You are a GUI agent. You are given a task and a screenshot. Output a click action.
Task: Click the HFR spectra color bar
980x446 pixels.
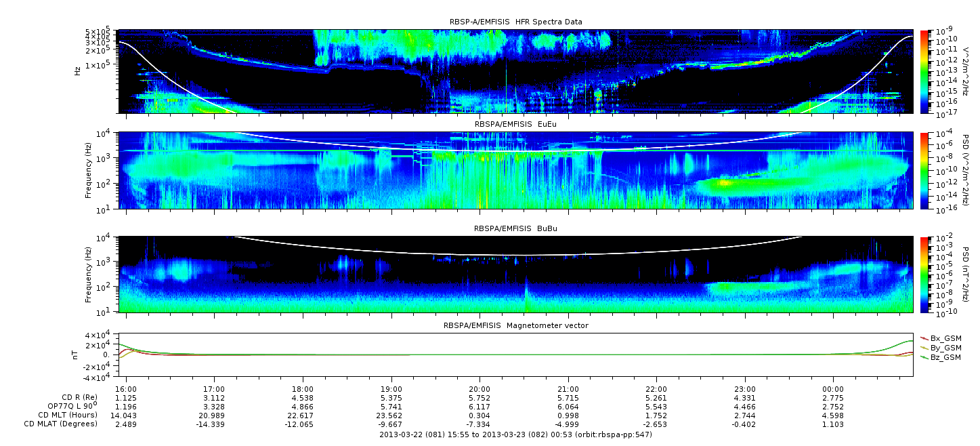(x=924, y=71)
